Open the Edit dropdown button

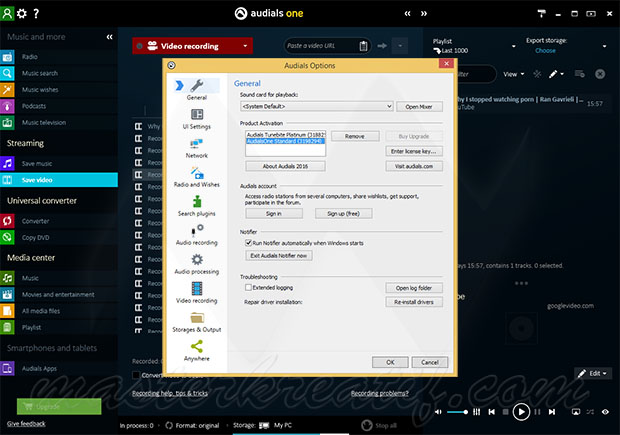(594, 373)
